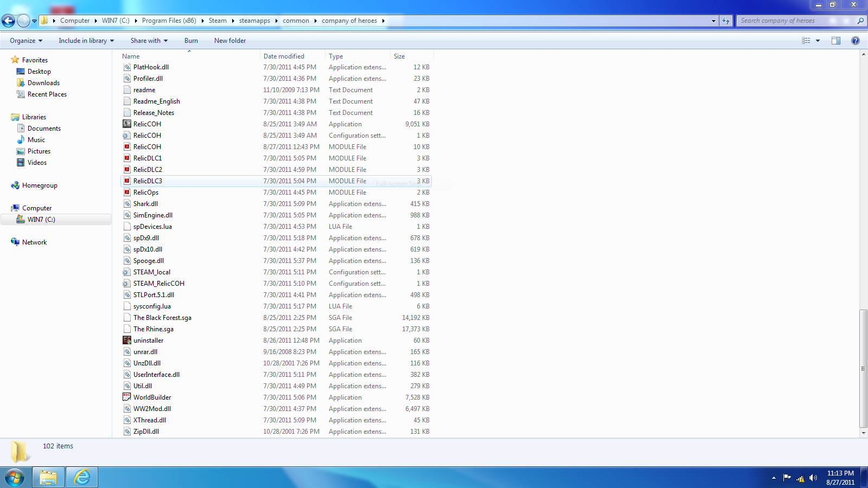The width and height of the screenshot is (868, 488).
Task: Open the Documents library
Action: pos(44,129)
